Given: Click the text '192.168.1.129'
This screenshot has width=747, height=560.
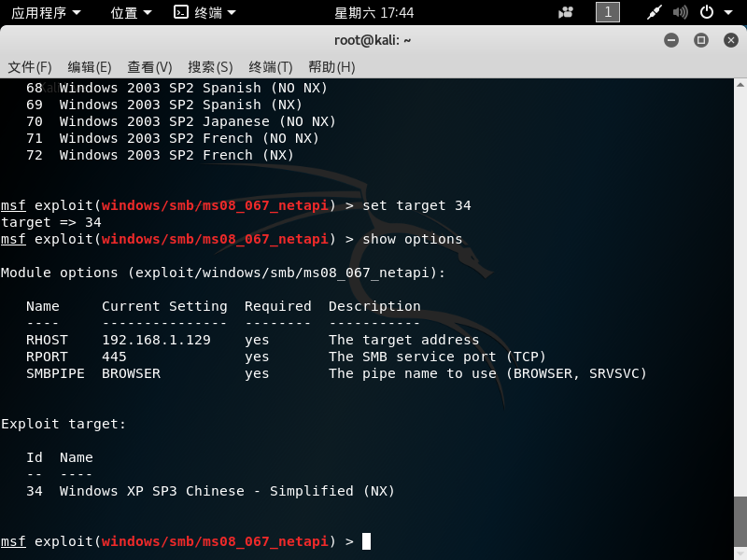Looking at the screenshot, I should point(156,340).
